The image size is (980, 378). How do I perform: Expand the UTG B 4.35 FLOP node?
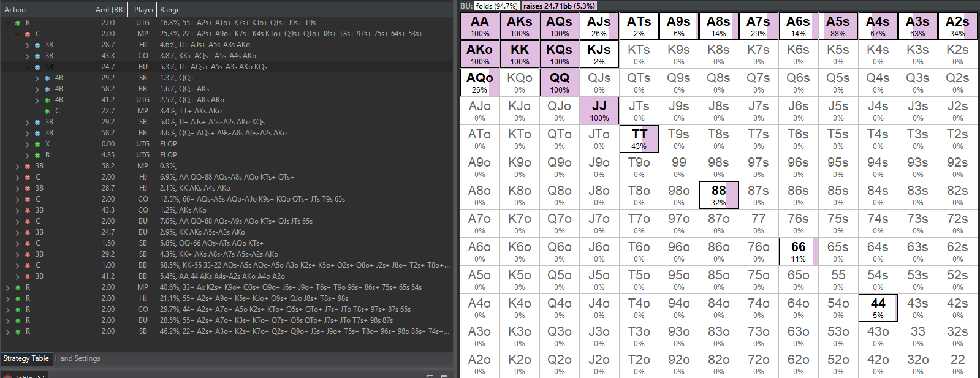(28, 155)
